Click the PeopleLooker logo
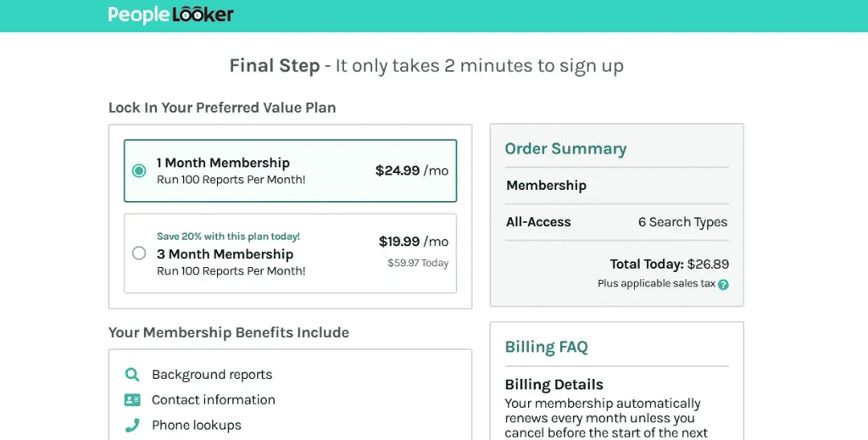Viewport: 868px width, 440px height. (x=170, y=14)
